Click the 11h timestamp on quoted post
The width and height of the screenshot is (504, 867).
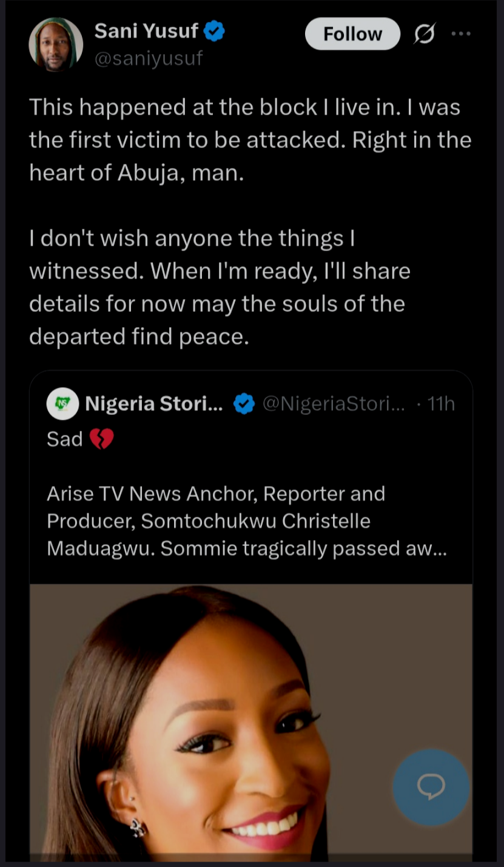coord(441,403)
